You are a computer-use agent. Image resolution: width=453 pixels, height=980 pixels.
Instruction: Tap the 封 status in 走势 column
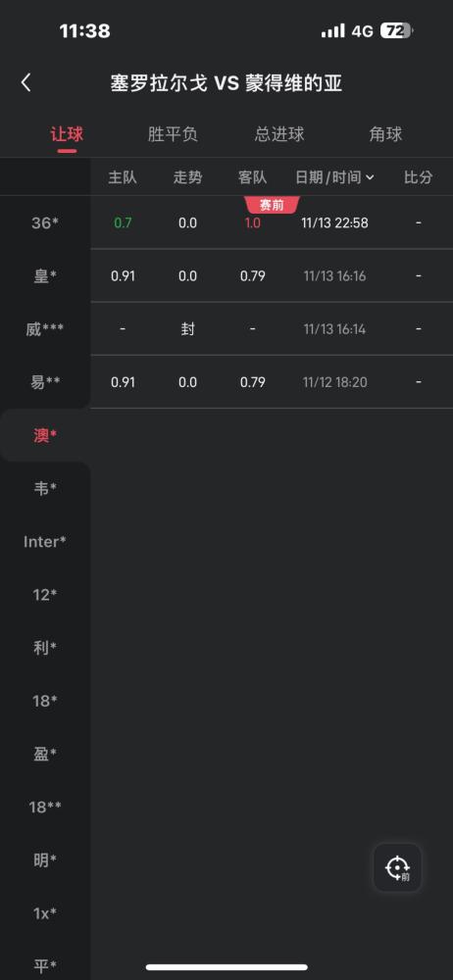[x=187, y=329]
